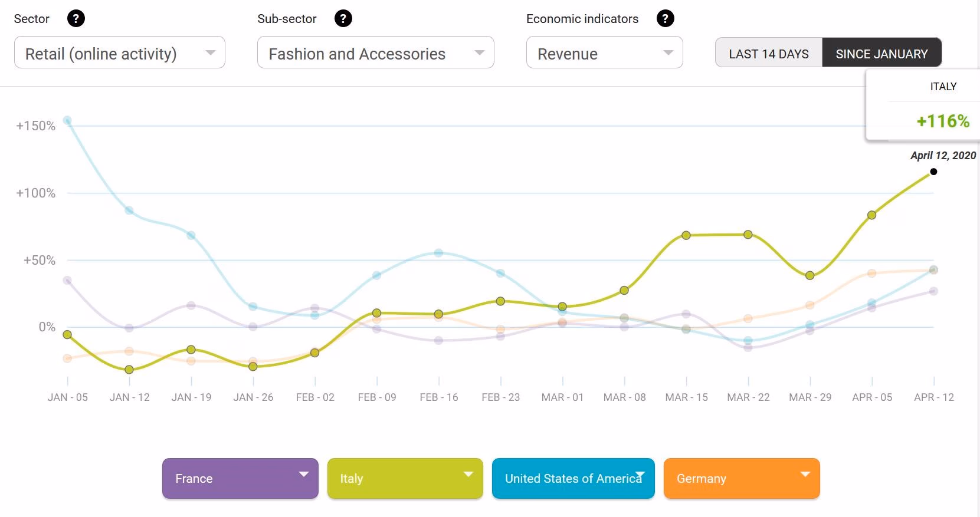Expand the arrow on the Italy button
The image size is (980, 517).
468,474
